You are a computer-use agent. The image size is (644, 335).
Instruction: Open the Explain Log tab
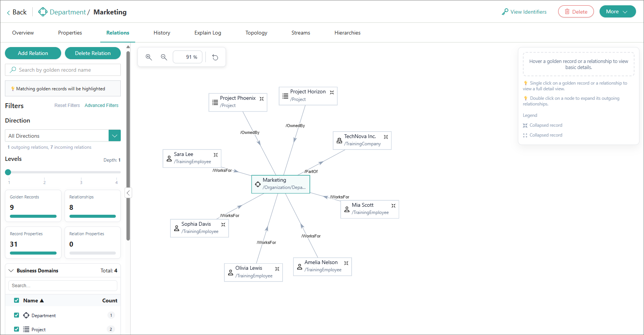point(208,33)
